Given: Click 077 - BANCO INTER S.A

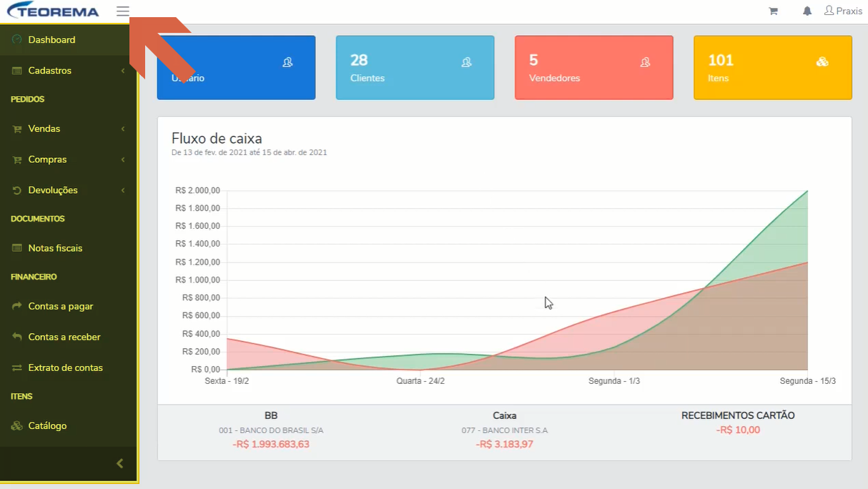Looking at the screenshot, I should click(x=505, y=430).
